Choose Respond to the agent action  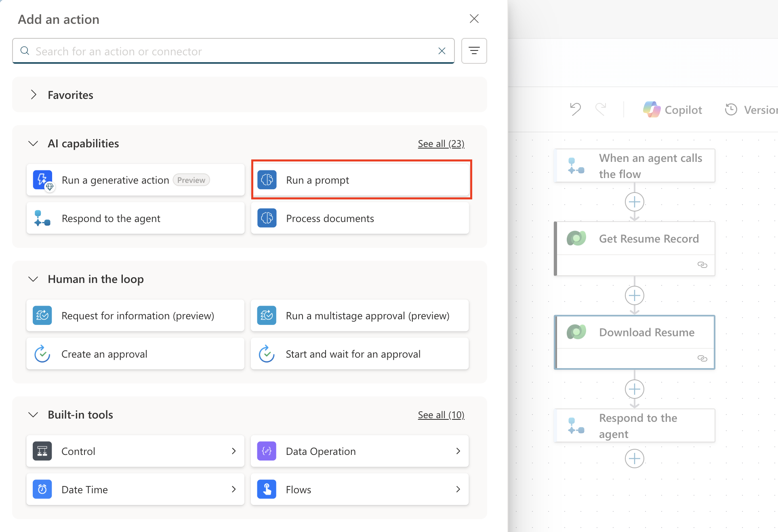pos(135,218)
